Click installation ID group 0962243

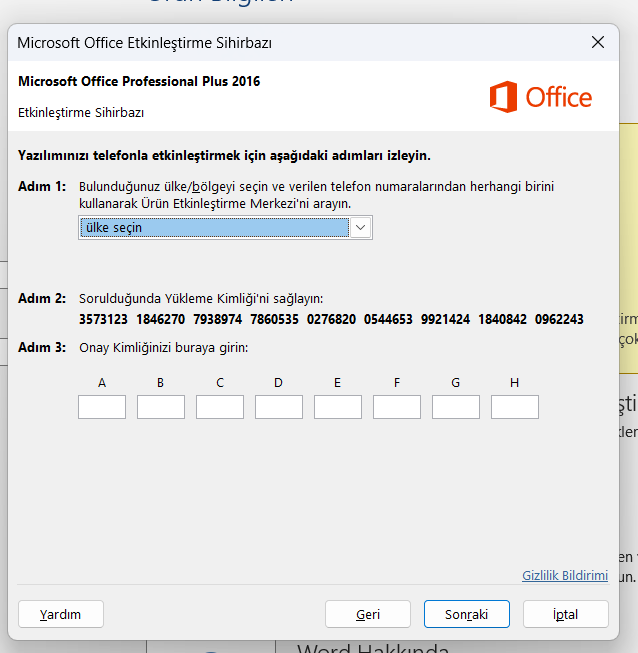(559, 319)
